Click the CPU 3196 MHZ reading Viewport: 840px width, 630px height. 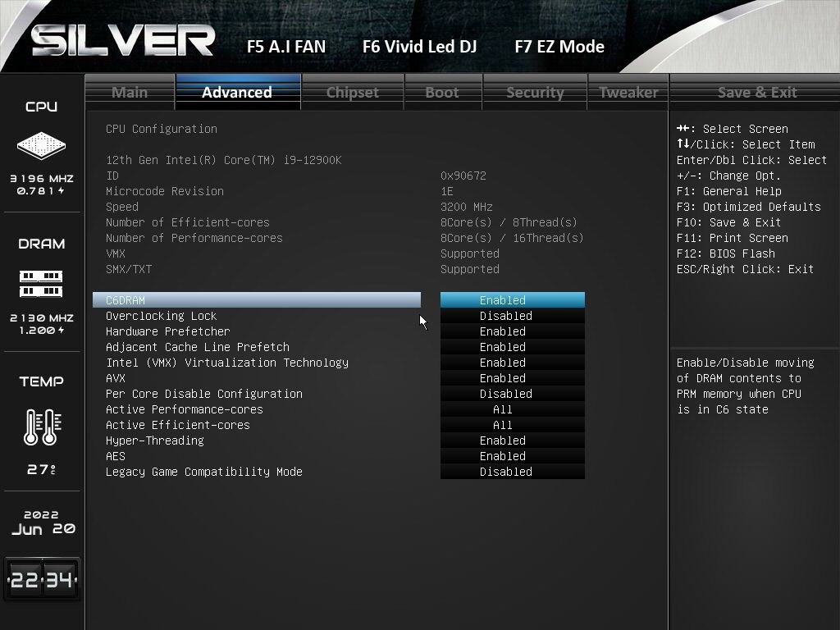pos(42,178)
